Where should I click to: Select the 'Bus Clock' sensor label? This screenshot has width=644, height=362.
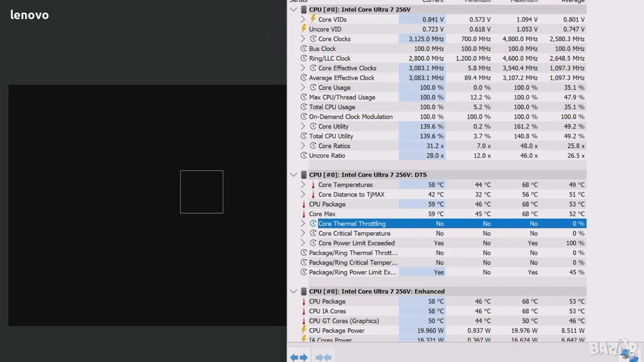coord(323,49)
